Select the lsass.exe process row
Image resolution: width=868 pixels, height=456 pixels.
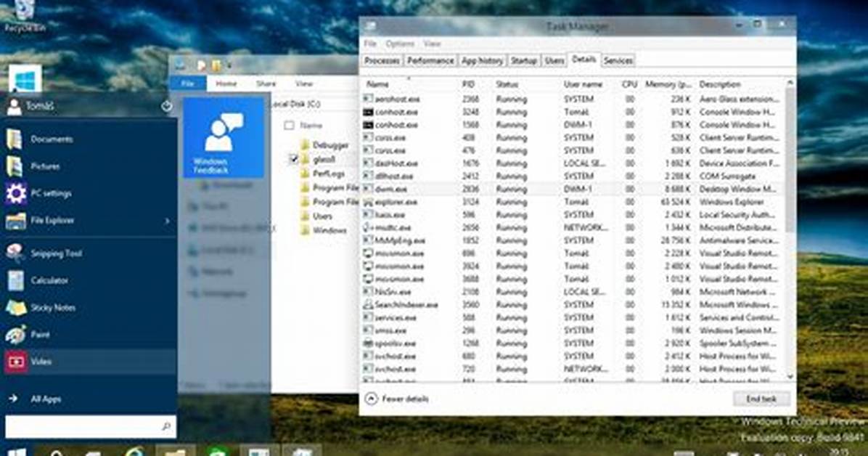pyautogui.click(x=573, y=214)
